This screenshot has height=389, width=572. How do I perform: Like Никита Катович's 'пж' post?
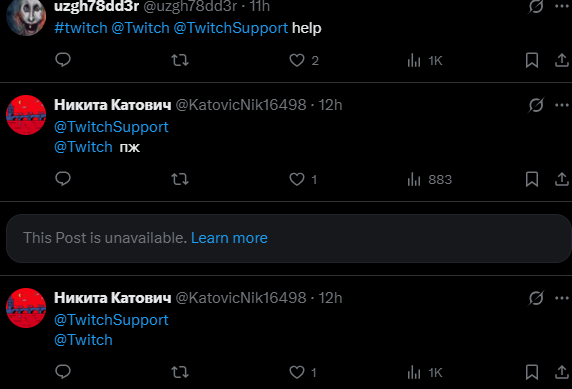[297, 179]
